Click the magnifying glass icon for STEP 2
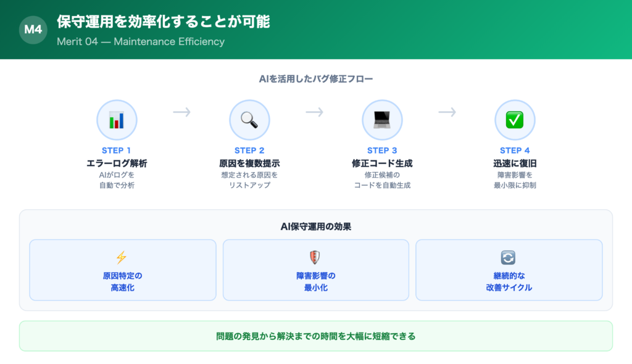Viewport: 632px width, 364px height. coord(249,120)
